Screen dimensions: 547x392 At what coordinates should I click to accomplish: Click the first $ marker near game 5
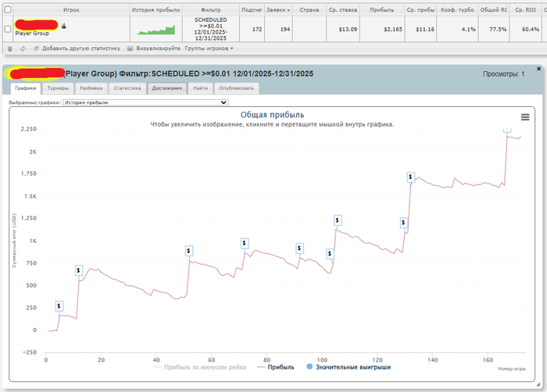tap(59, 306)
